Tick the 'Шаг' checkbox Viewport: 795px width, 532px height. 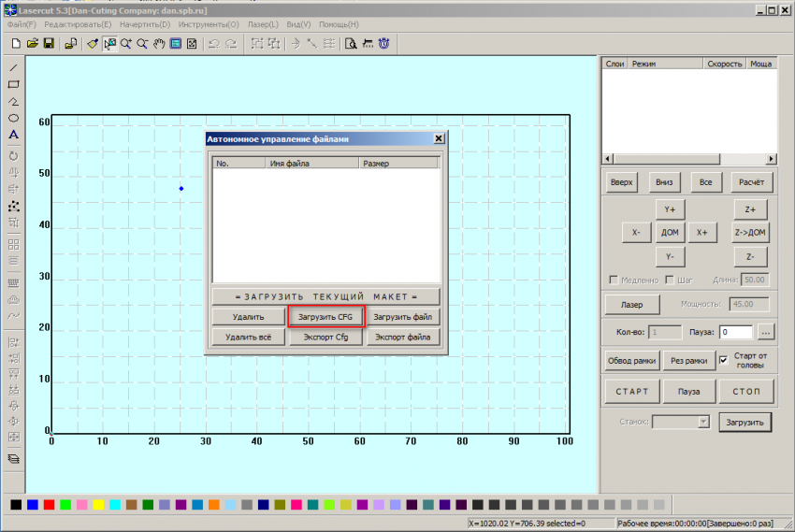[x=668, y=280]
